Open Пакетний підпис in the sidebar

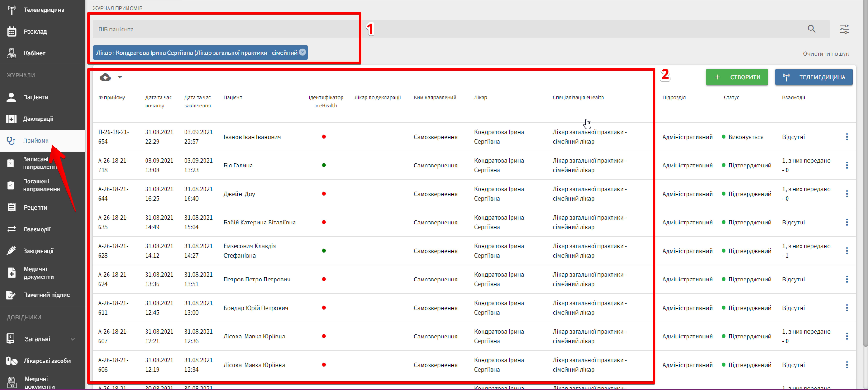coord(46,295)
